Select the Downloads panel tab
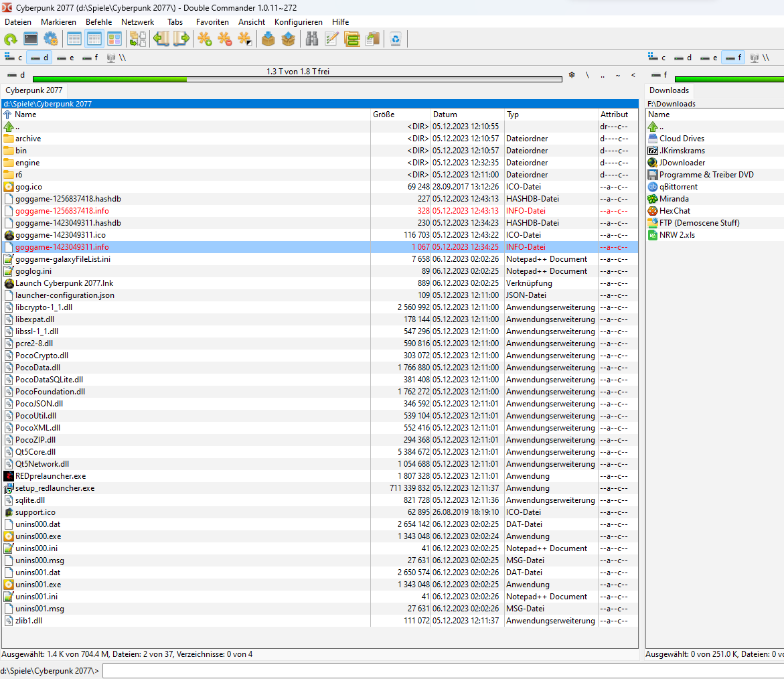 tap(669, 90)
